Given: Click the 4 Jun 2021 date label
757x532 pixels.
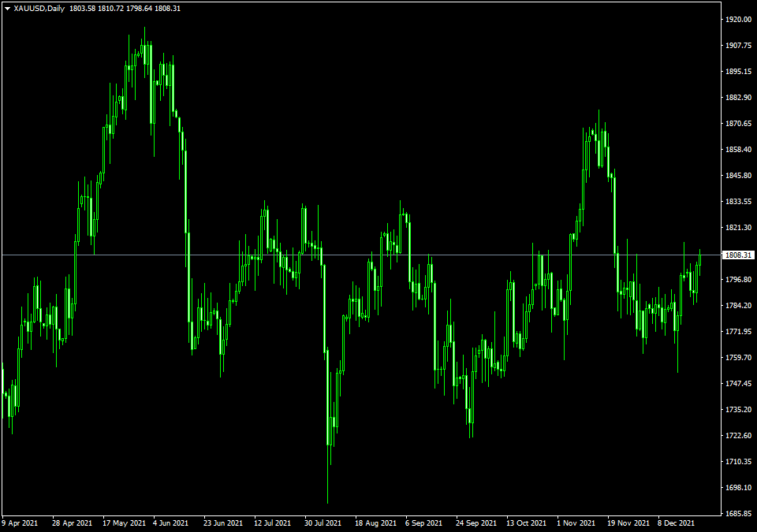Looking at the screenshot, I should [x=171, y=523].
